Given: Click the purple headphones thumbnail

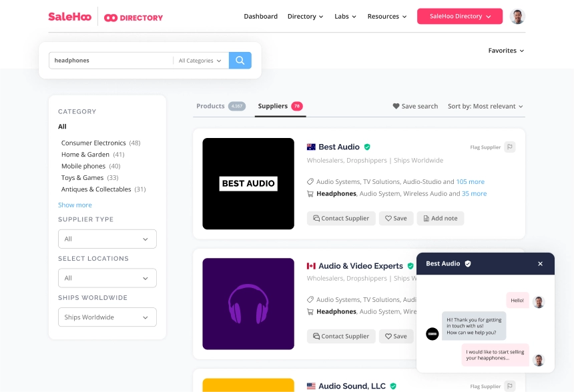Looking at the screenshot, I should (x=248, y=304).
